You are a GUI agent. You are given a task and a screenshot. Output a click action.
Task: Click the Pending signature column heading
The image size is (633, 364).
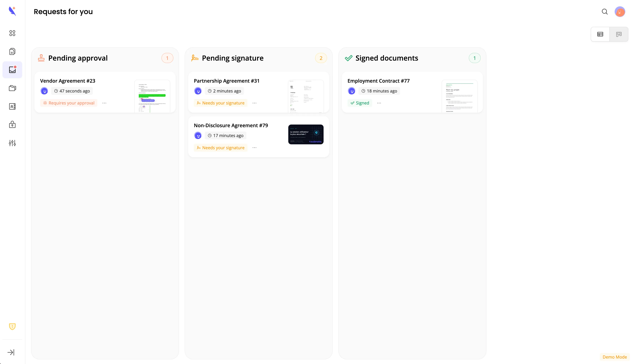click(x=232, y=58)
